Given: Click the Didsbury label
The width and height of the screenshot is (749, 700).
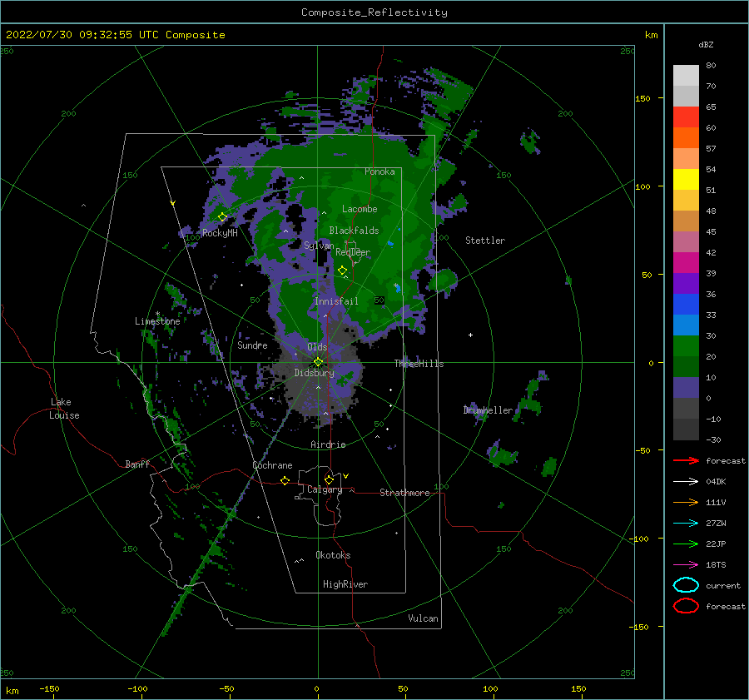Looking at the screenshot, I should (x=315, y=373).
